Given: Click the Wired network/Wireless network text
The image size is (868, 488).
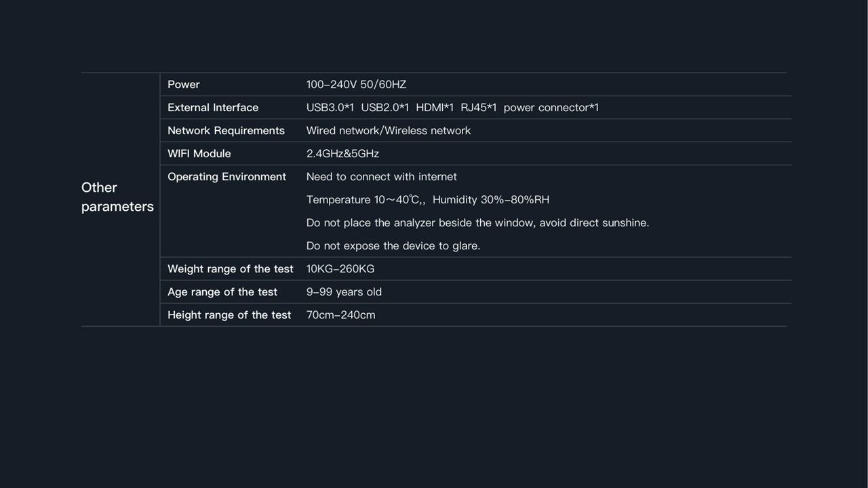Looking at the screenshot, I should tap(388, 131).
